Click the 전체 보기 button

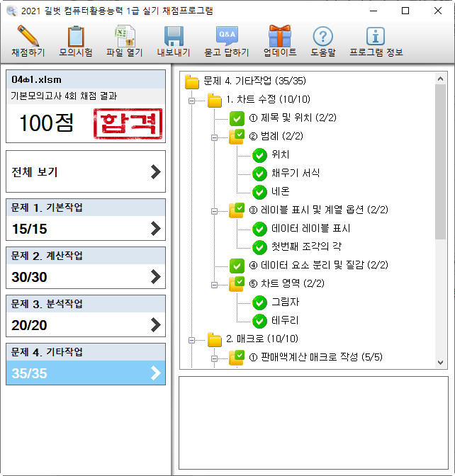coord(85,172)
